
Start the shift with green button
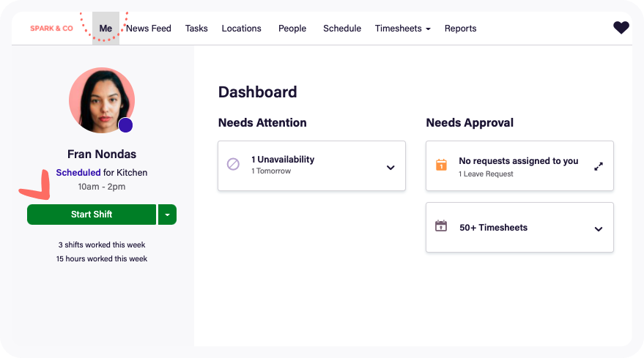tap(92, 215)
